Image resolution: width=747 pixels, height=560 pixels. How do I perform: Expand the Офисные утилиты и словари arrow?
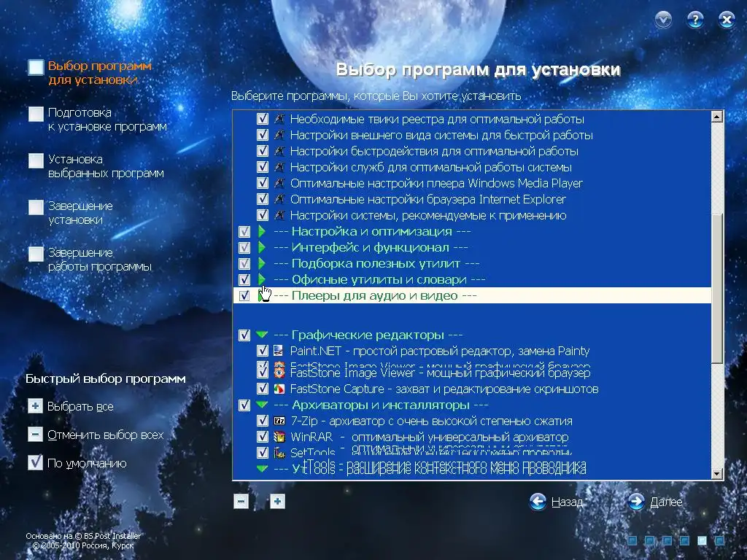click(261, 279)
